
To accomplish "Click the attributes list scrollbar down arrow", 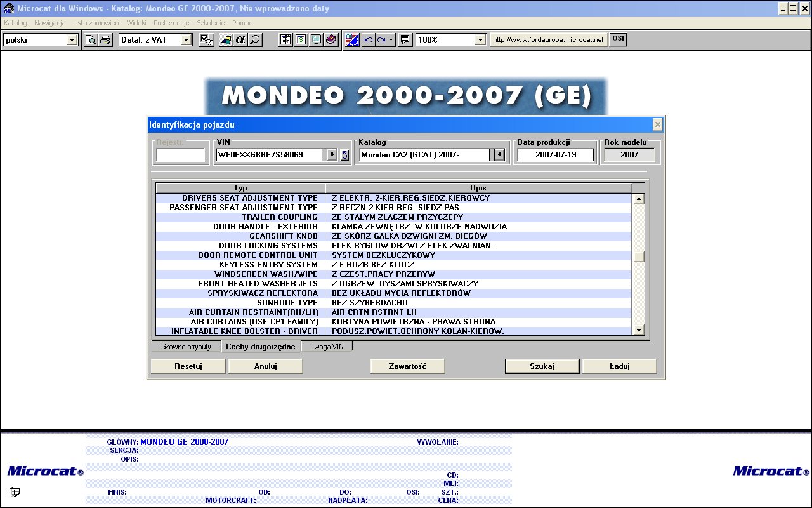I will click(x=639, y=330).
